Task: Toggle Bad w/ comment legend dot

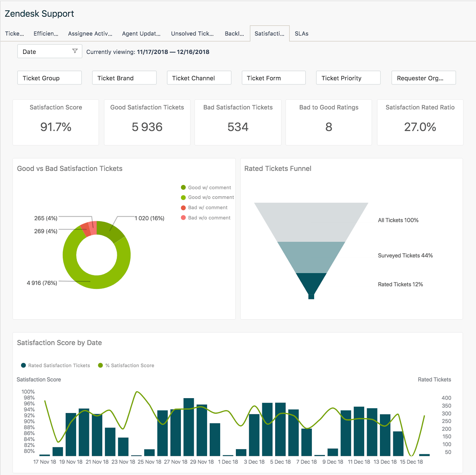Action: 183,208
